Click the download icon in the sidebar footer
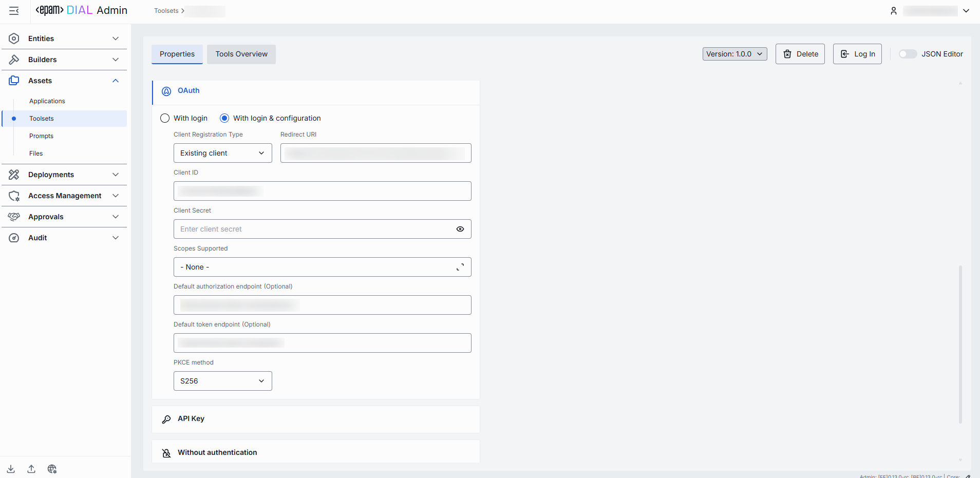The width and height of the screenshot is (980, 478). click(x=11, y=469)
